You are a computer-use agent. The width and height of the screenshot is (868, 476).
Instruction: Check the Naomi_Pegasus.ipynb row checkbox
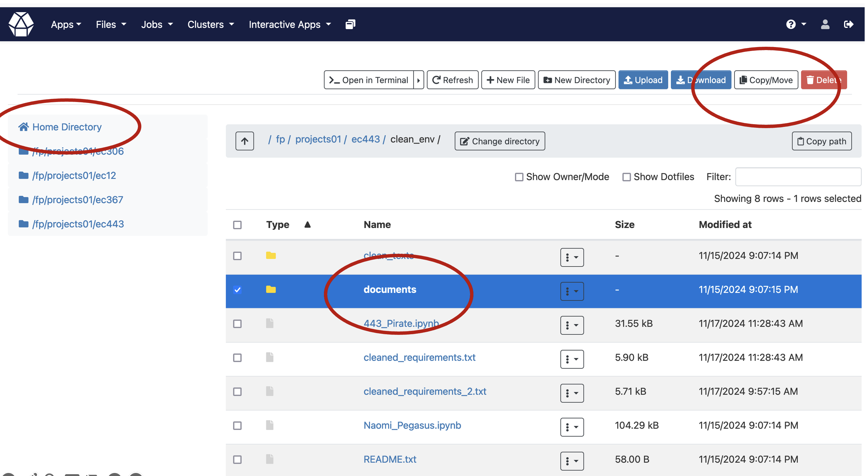[237, 426]
